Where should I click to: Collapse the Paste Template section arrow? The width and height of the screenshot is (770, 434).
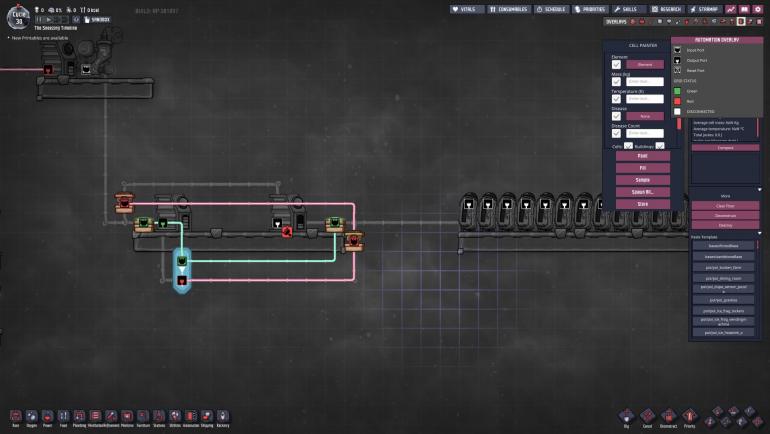pos(759,233)
